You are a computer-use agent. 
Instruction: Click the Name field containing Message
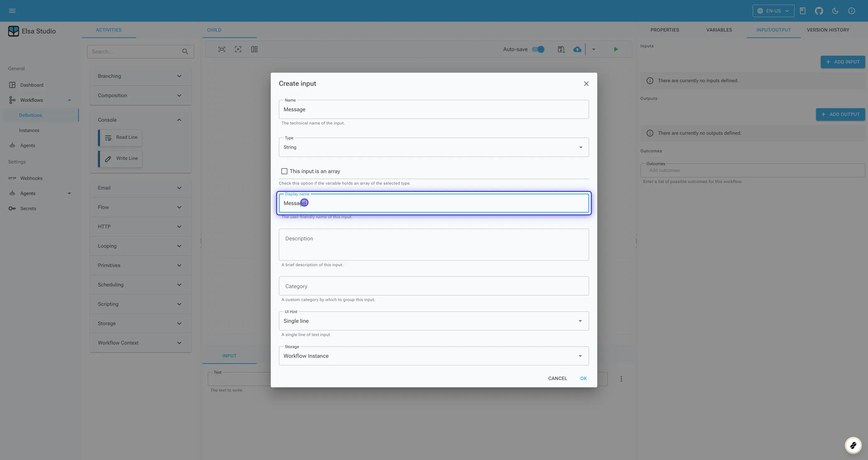(434, 109)
